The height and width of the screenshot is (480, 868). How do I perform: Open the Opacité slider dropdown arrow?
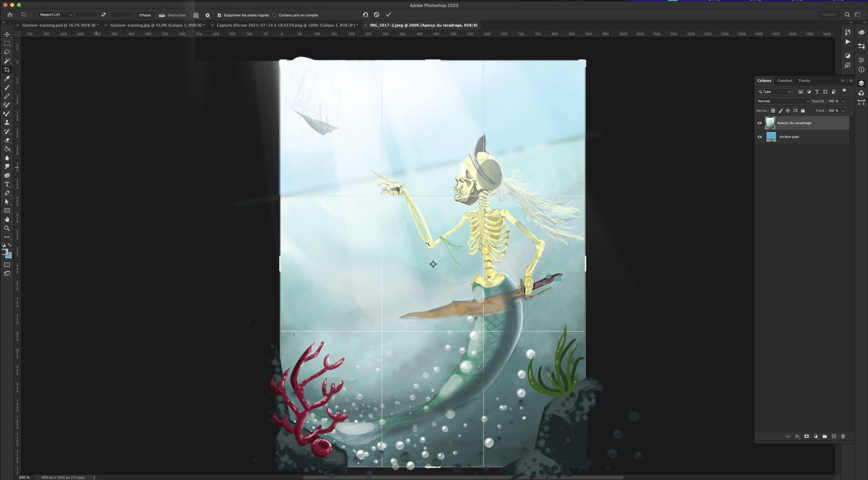click(843, 101)
